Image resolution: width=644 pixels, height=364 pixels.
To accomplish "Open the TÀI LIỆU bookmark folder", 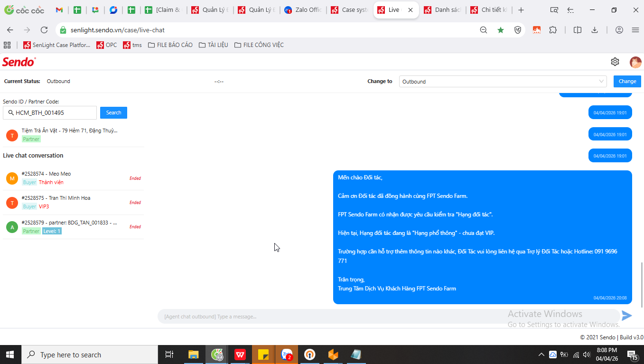I will point(214,45).
